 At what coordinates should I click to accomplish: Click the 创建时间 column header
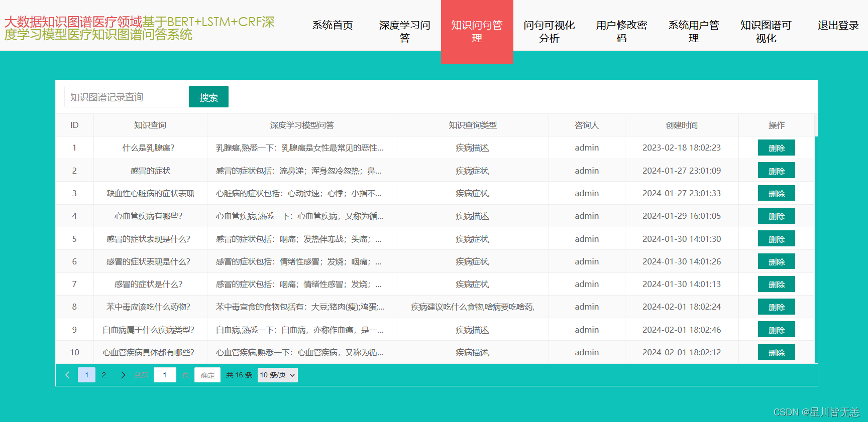coord(682,125)
